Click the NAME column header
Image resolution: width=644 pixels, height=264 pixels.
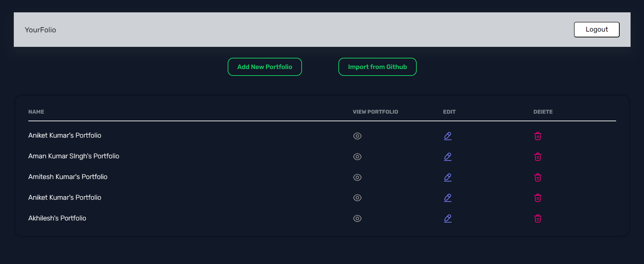point(36,112)
